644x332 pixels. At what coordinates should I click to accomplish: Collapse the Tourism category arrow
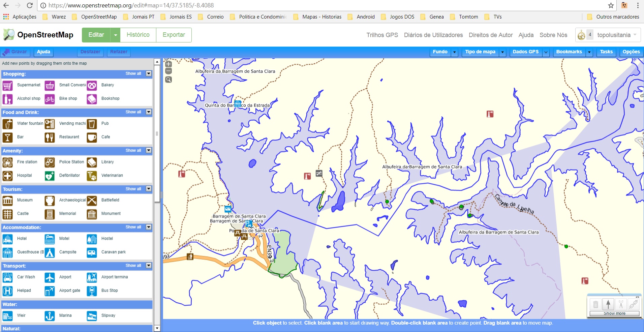click(x=149, y=189)
